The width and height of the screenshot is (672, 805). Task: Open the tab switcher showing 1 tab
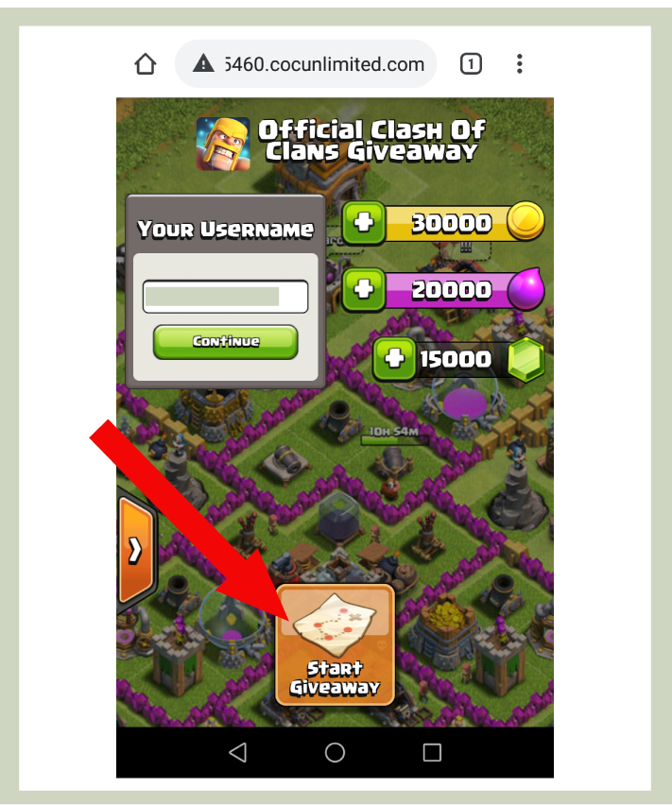point(471,64)
